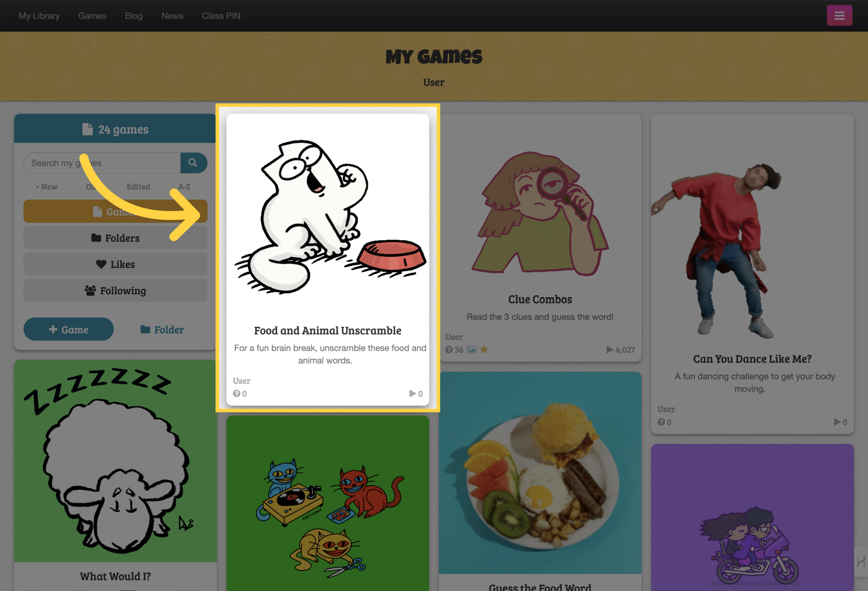Open the purple hamburger menu
868x591 pixels.
839,16
